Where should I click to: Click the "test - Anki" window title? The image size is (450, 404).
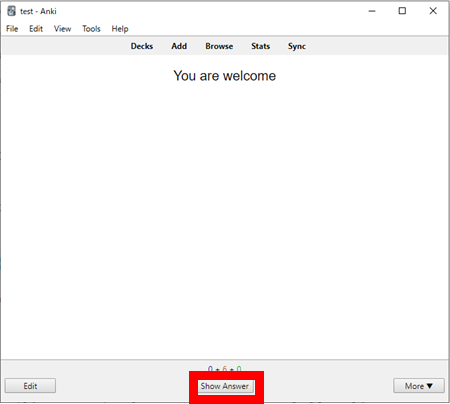[38, 11]
